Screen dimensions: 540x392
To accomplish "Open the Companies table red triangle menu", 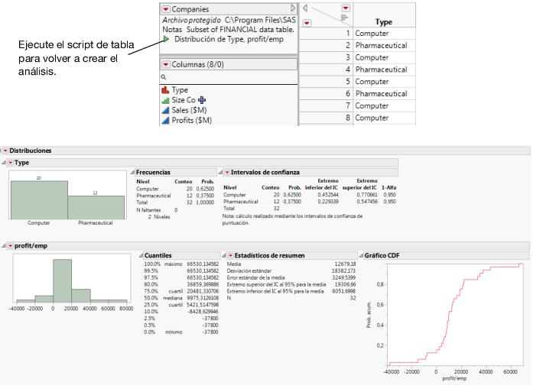I will coord(166,9).
